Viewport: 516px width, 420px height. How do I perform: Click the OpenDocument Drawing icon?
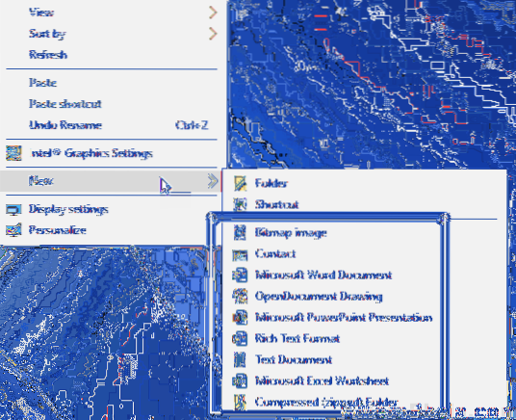[x=240, y=296]
